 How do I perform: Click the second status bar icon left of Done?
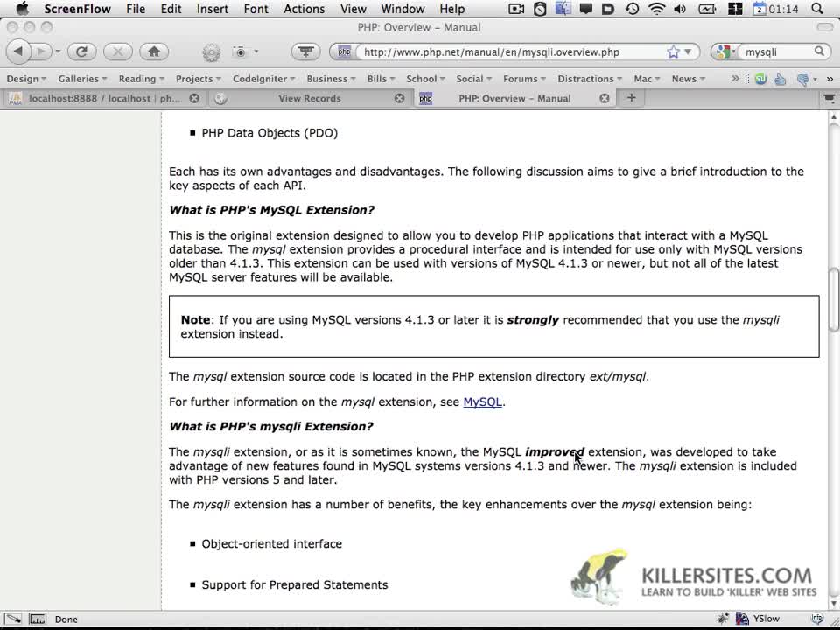click(x=37, y=619)
